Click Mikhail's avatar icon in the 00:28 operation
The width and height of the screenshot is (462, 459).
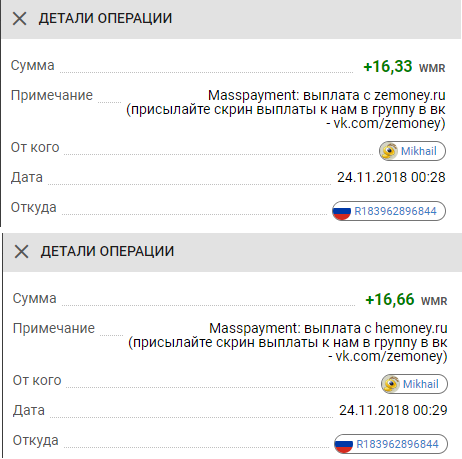tap(389, 151)
